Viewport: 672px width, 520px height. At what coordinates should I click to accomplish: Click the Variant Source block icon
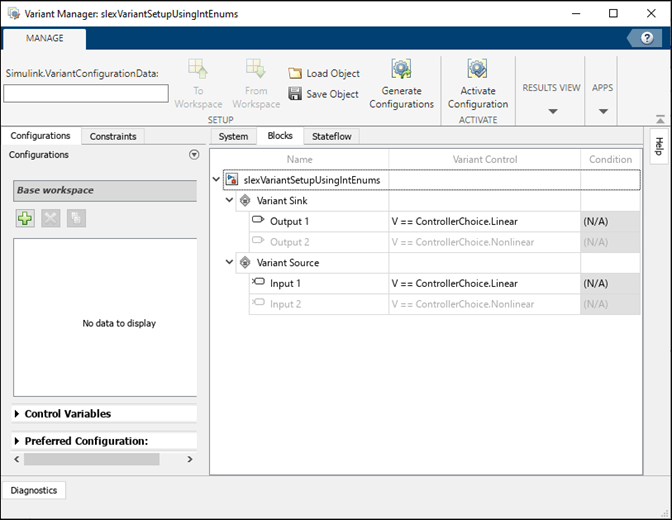[245, 263]
